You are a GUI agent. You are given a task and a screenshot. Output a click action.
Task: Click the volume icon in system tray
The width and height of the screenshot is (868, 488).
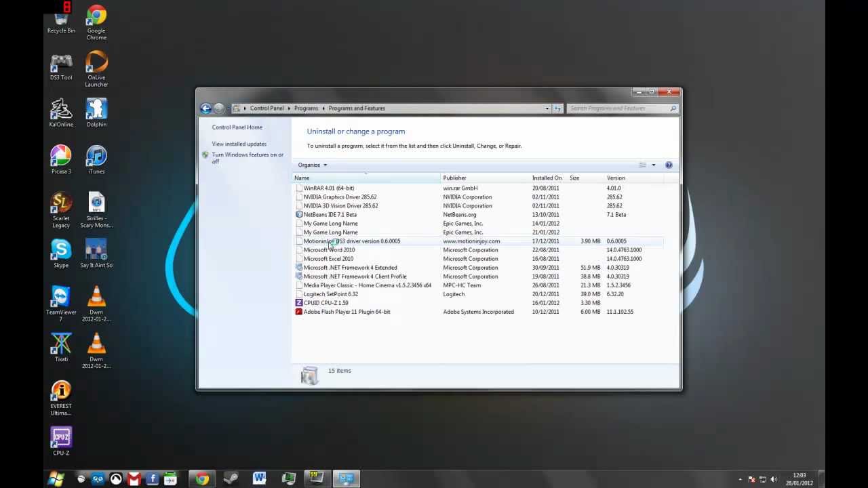point(774,479)
